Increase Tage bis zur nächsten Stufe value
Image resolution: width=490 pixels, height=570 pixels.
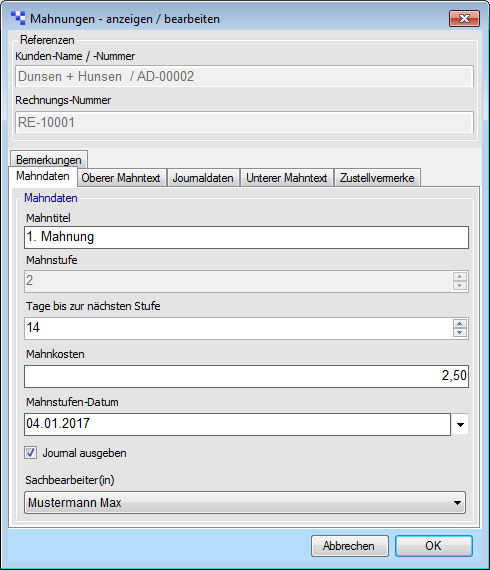pos(460,324)
